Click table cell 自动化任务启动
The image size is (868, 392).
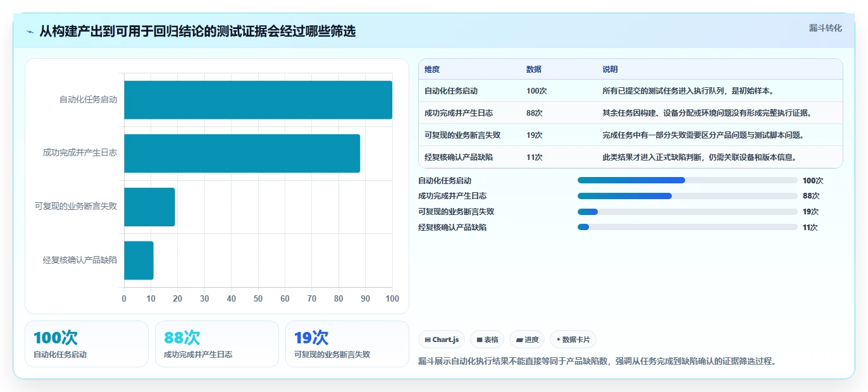(451, 91)
